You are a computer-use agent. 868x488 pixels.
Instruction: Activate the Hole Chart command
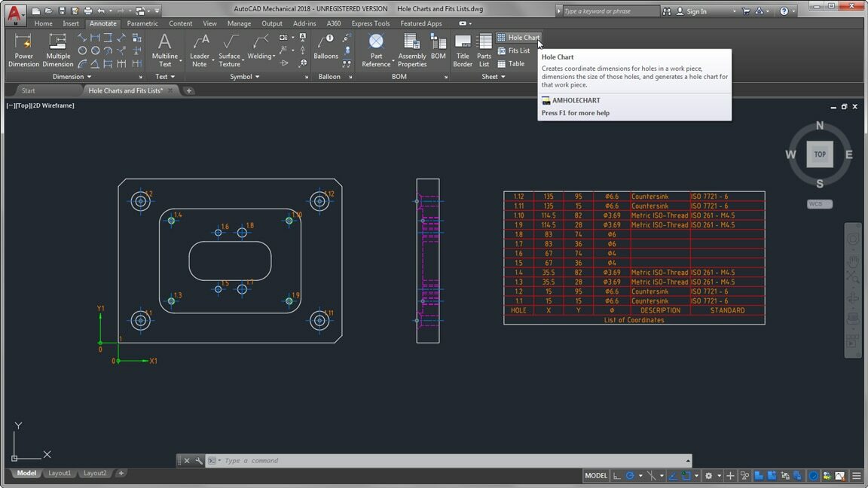[x=519, y=37]
